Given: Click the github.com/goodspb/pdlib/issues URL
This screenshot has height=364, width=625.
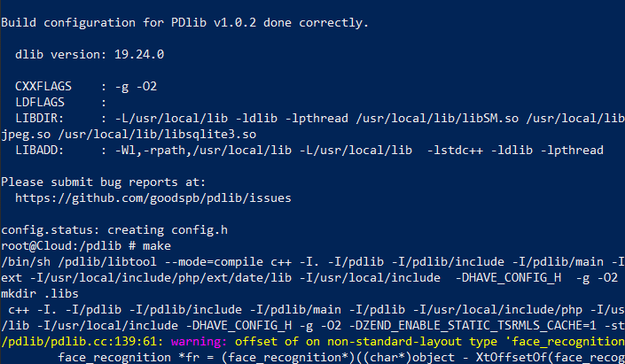Looking at the screenshot, I should point(153,197).
